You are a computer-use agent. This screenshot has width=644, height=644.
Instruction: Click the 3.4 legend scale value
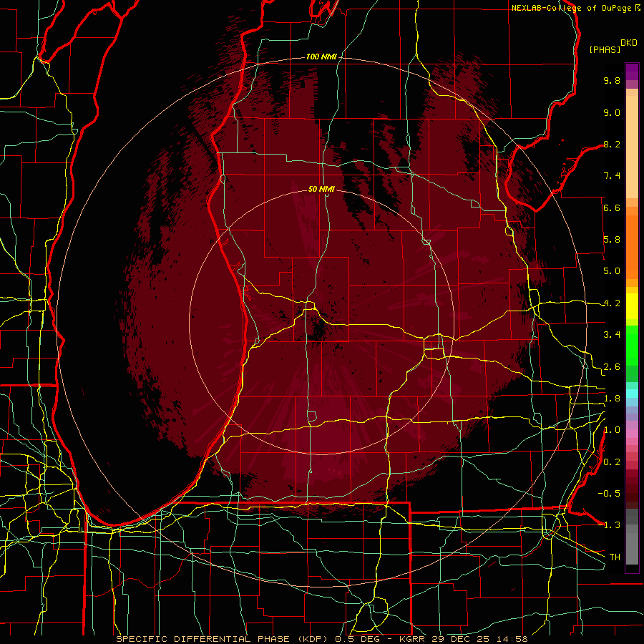coord(612,335)
